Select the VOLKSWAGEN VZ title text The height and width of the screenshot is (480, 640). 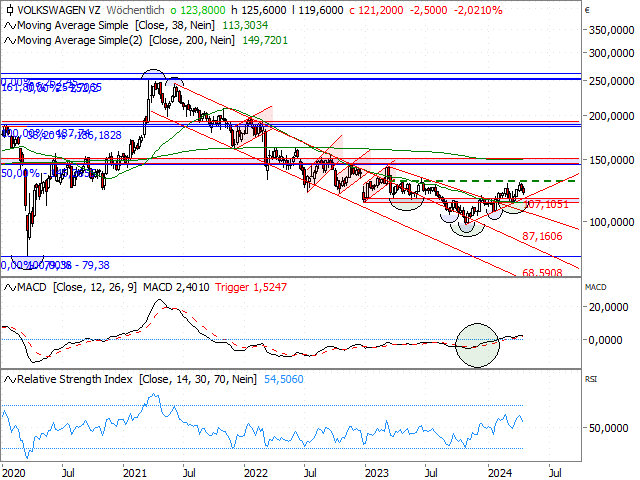tap(59, 10)
